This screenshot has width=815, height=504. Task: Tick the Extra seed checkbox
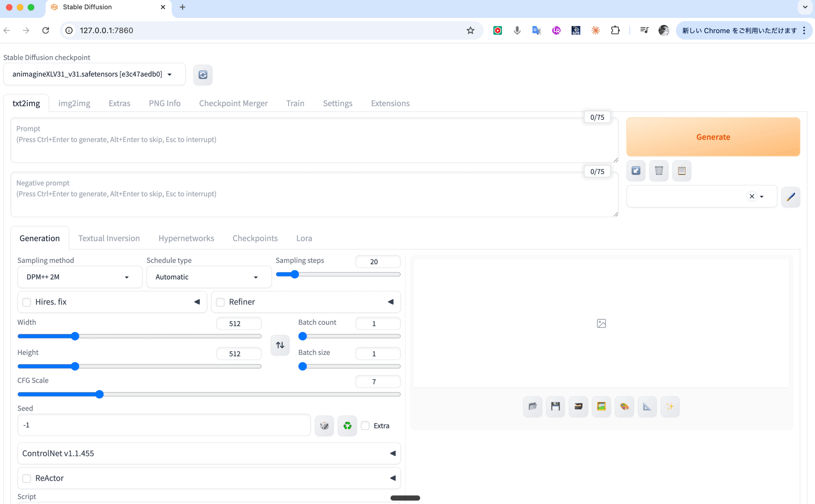coord(365,426)
